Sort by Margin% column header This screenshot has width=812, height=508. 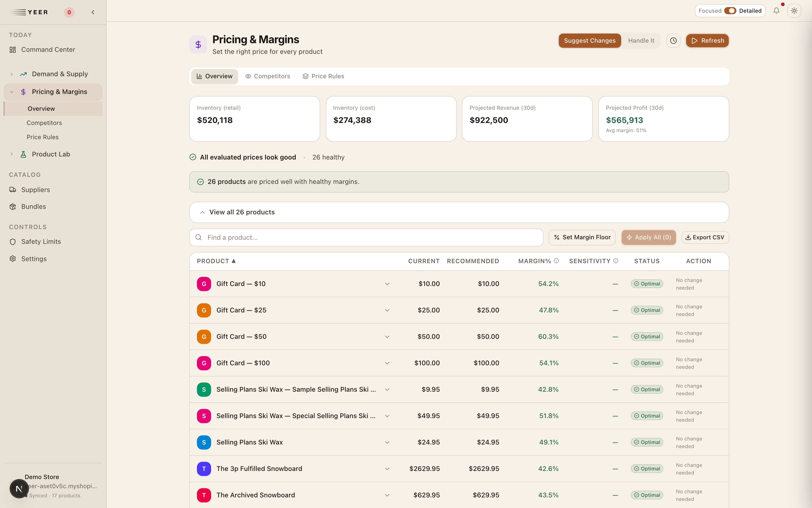tap(534, 261)
